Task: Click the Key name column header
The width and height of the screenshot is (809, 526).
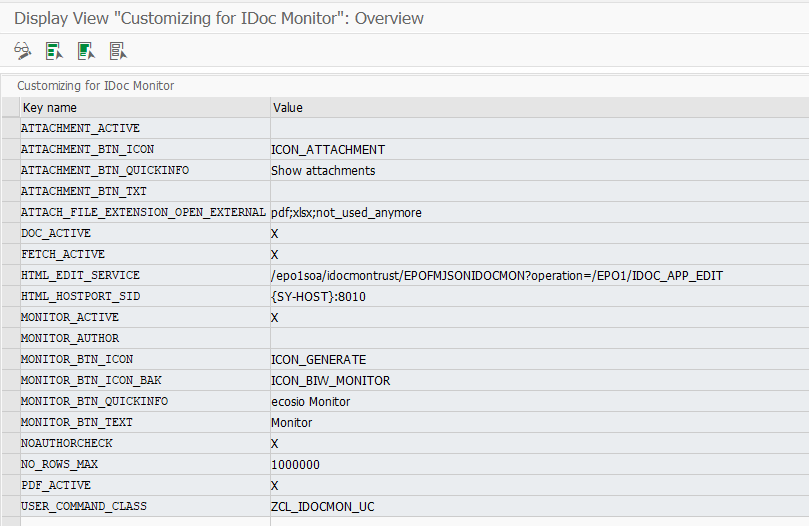Action: tap(145, 107)
